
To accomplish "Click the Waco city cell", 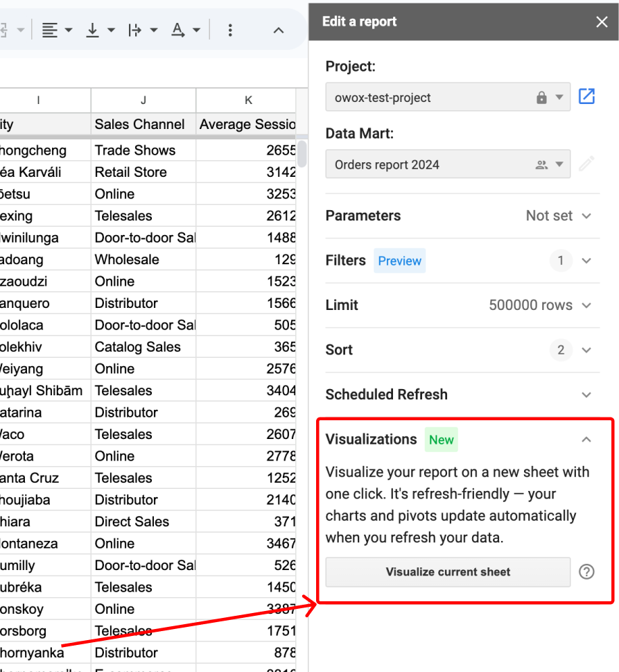I will (45, 435).
